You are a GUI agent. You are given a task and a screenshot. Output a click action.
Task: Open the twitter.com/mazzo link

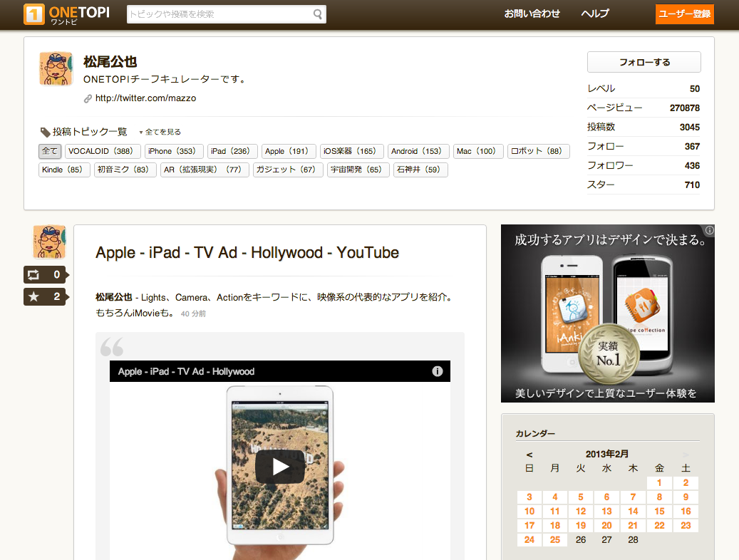pyautogui.click(x=145, y=98)
